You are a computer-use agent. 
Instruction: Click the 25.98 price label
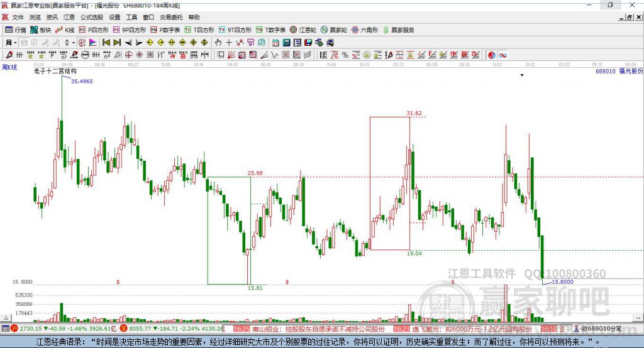[255, 173]
